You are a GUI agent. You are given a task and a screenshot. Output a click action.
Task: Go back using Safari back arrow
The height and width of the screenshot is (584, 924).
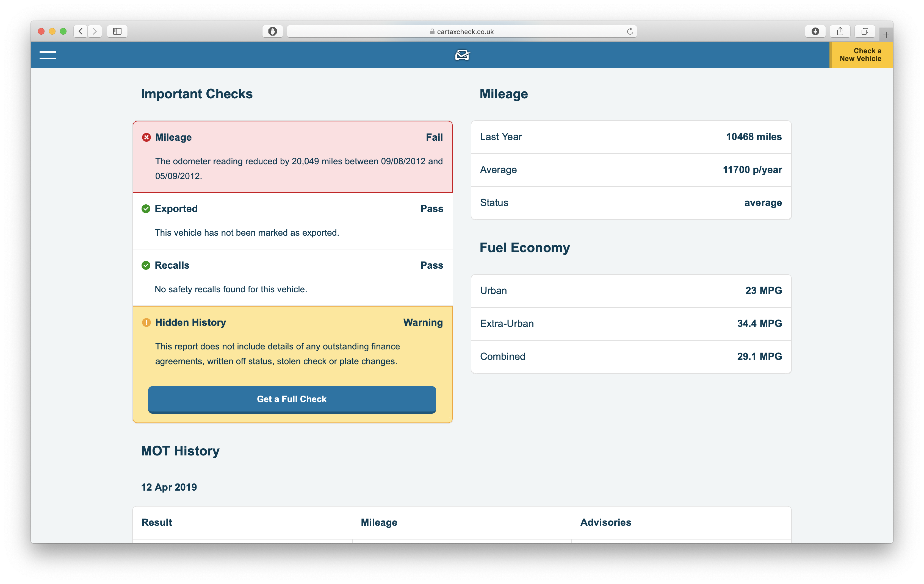tap(81, 31)
